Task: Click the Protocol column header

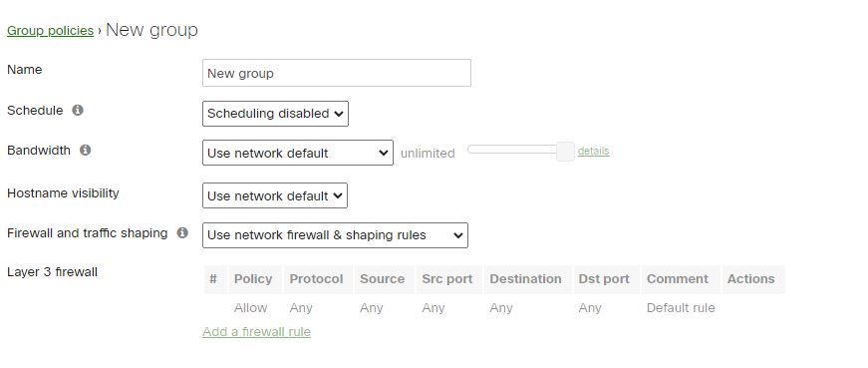Action: 318,279
